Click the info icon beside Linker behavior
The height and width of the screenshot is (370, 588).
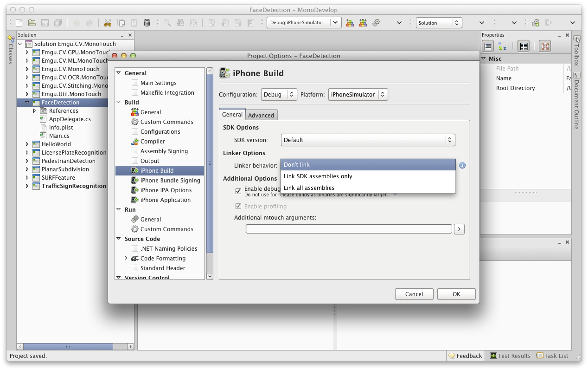(x=462, y=165)
